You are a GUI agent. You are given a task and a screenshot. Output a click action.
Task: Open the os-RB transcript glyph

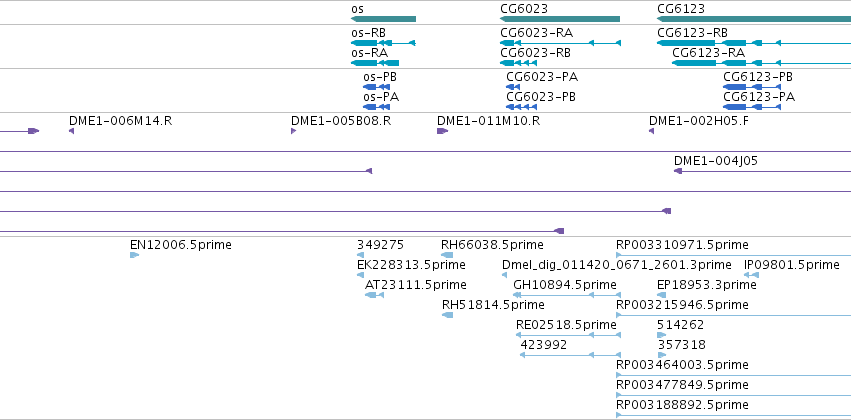pos(383,43)
